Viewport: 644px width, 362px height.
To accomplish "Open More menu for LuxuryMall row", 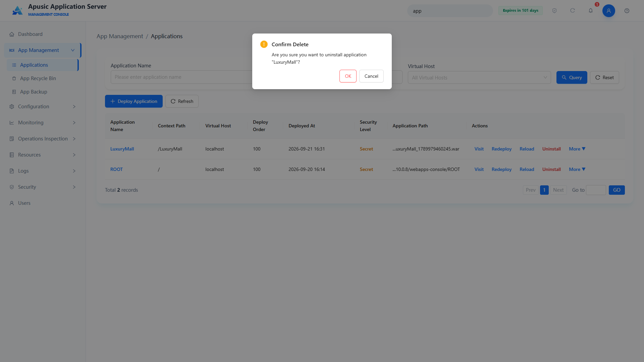I will (577, 149).
